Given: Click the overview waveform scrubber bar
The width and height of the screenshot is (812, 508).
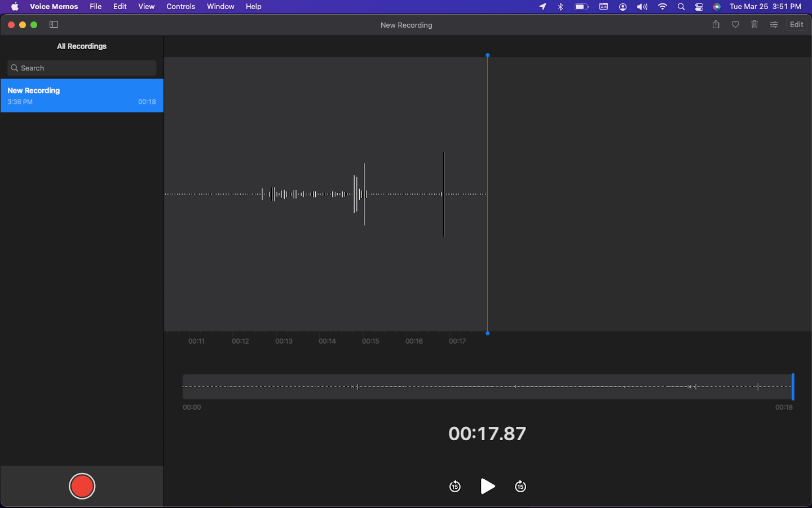Looking at the screenshot, I should 487,387.
